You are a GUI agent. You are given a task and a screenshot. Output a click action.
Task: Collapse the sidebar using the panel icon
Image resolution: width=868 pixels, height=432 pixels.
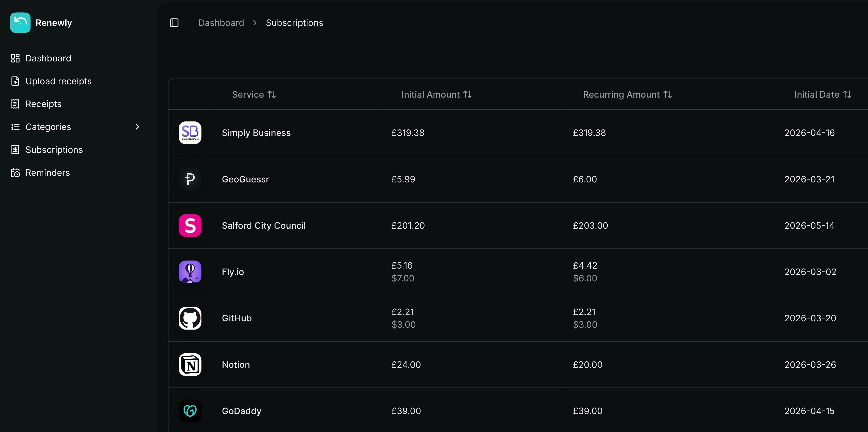click(x=174, y=22)
